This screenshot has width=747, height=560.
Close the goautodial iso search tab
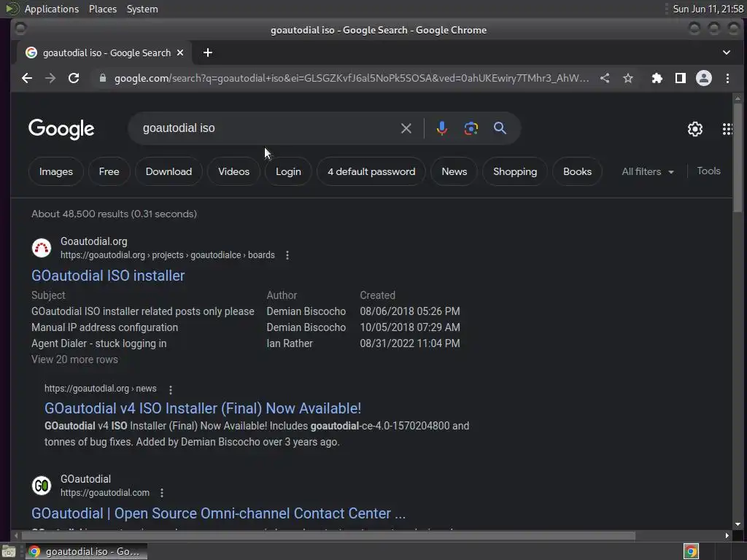tap(180, 52)
